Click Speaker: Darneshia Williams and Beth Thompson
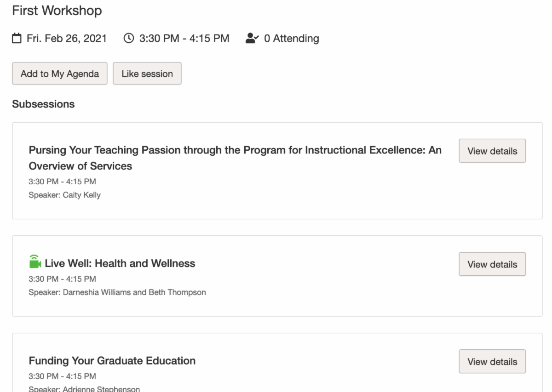 pyautogui.click(x=117, y=292)
